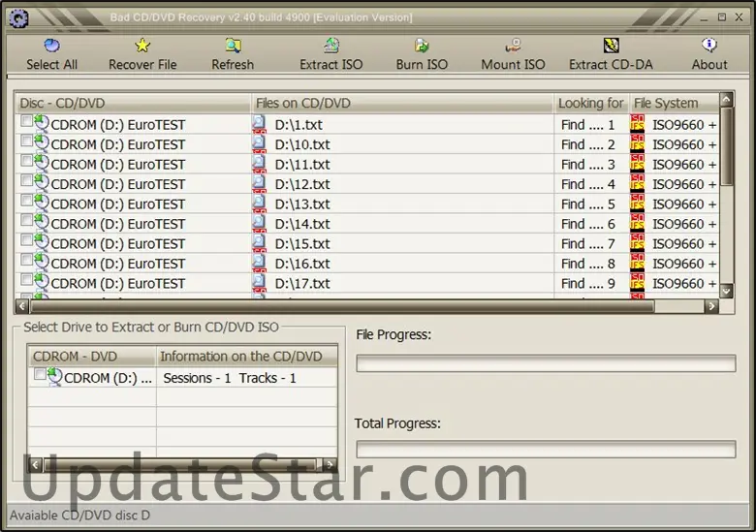Click the Select All toolbar icon
The image size is (756, 532).
click(x=51, y=46)
